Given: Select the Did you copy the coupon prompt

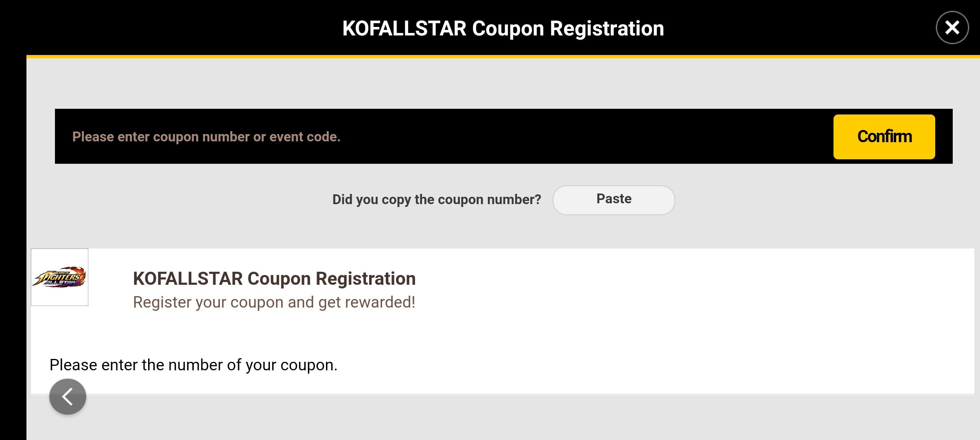Looking at the screenshot, I should click(436, 199).
